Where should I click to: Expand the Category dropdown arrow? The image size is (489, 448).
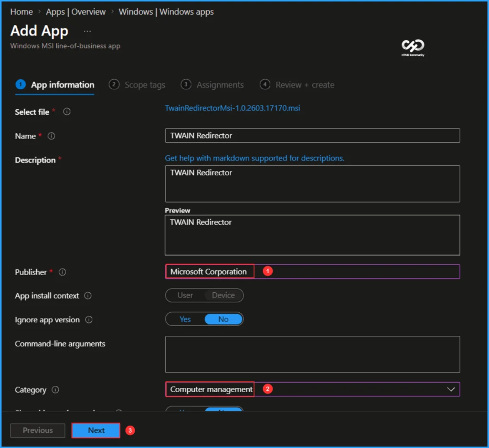point(451,389)
